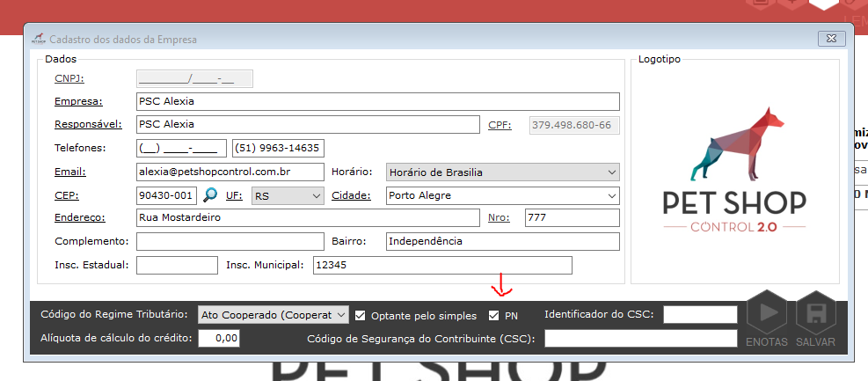Click the Email label link

click(70, 172)
